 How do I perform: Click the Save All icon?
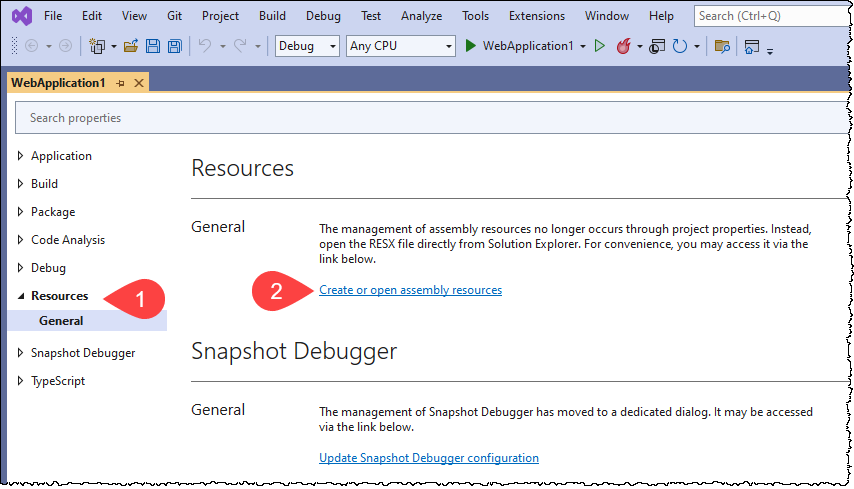point(175,46)
